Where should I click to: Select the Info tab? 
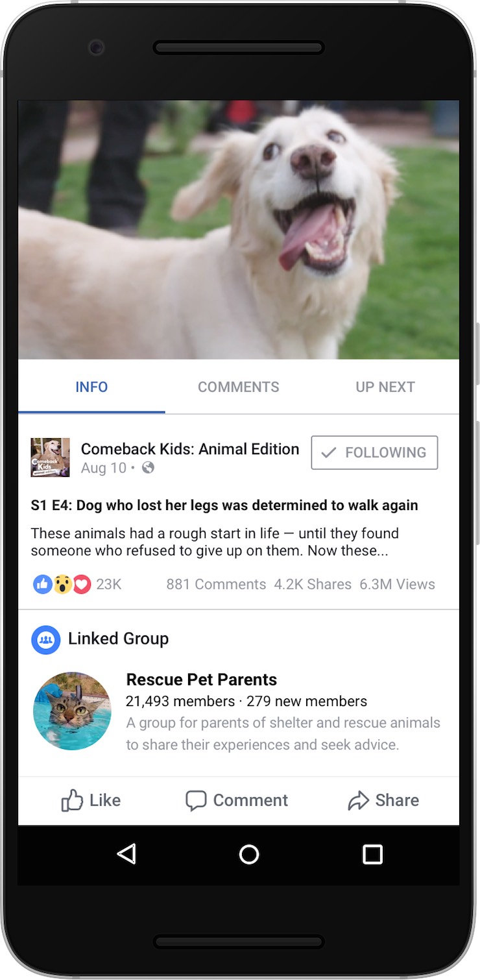tap(91, 387)
